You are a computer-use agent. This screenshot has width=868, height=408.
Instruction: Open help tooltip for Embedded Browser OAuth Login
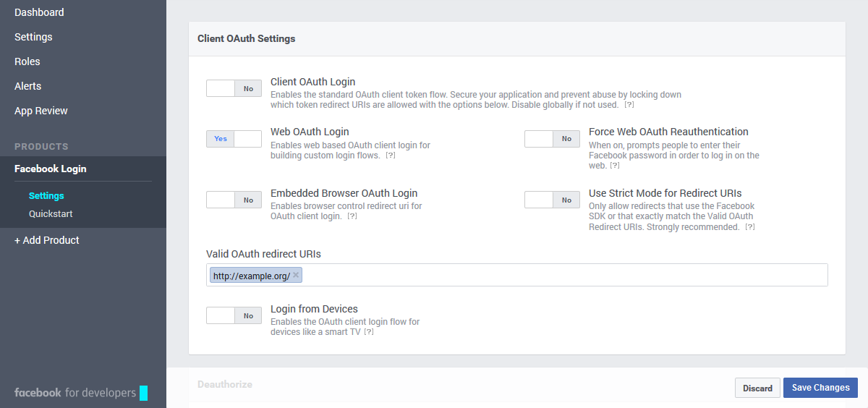[352, 216]
